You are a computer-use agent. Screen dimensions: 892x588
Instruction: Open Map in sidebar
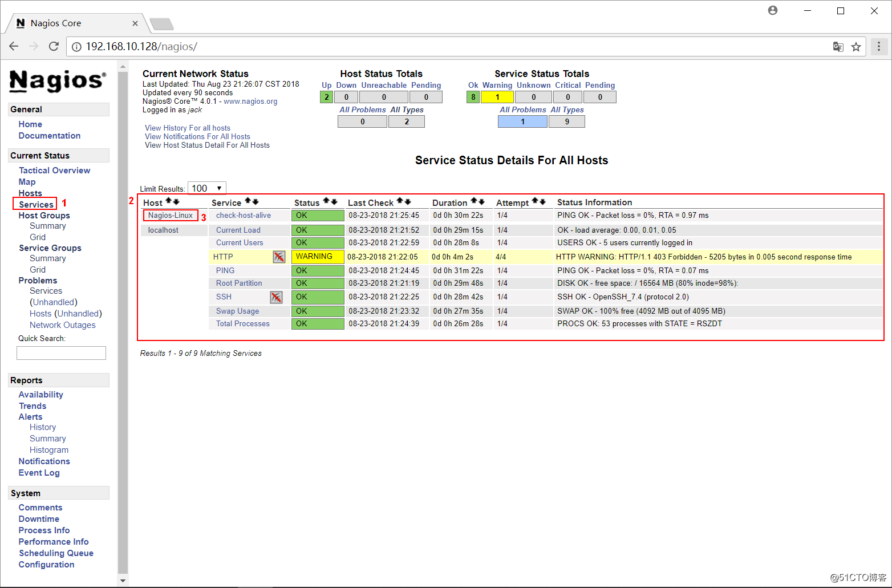coord(27,182)
